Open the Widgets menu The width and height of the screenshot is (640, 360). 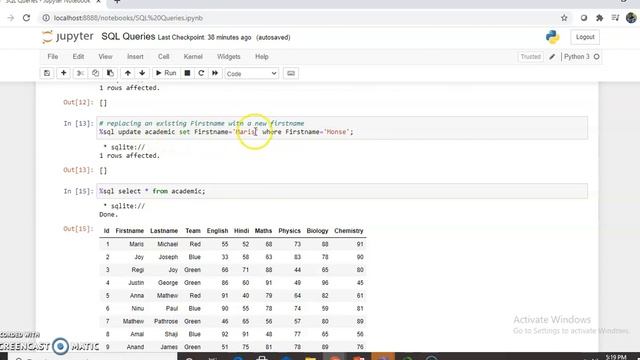229,57
